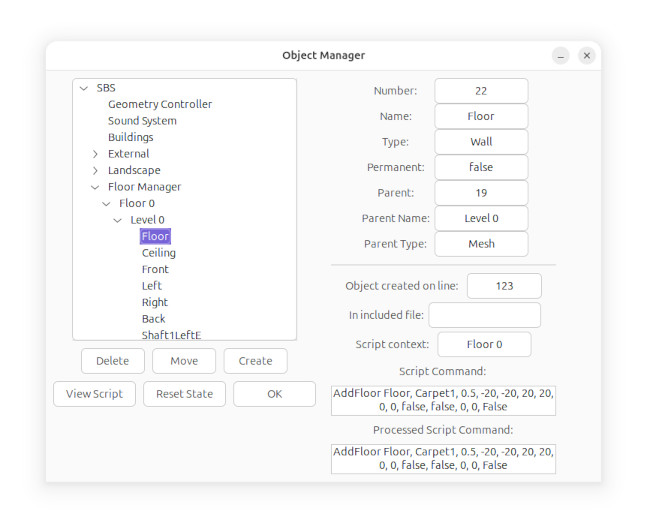
Task: Expand the Landscape tree node
Action: 95,170
